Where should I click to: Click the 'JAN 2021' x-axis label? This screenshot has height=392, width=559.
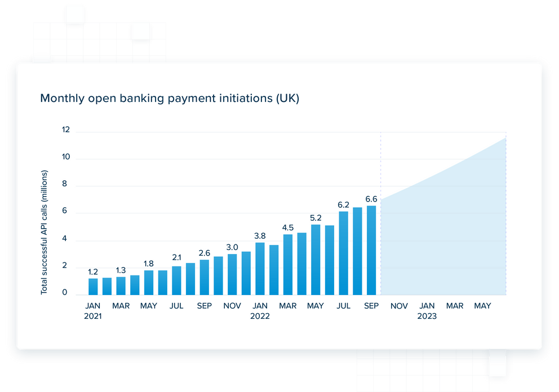tap(93, 311)
